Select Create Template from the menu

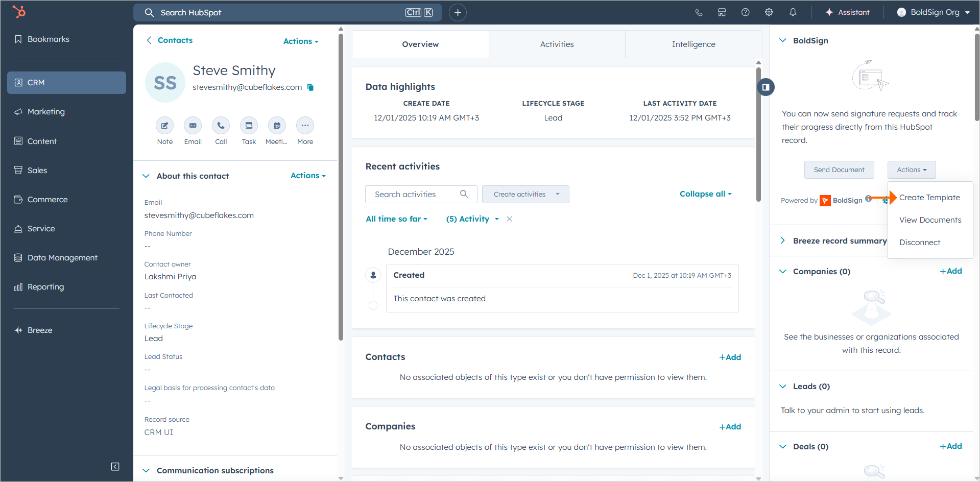tap(930, 198)
